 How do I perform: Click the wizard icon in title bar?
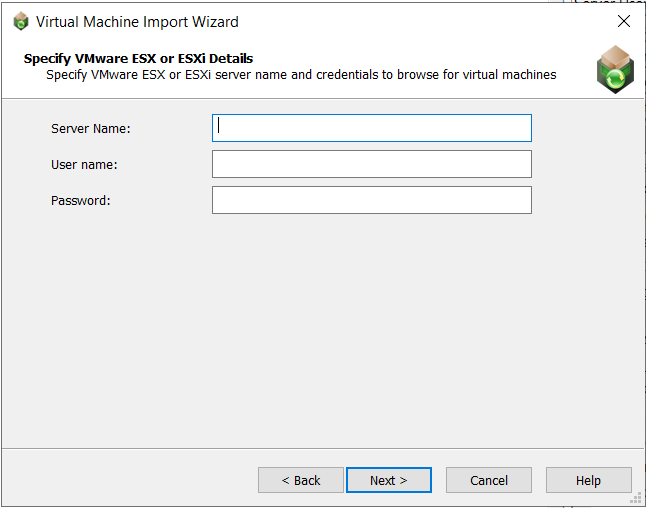click(x=20, y=21)
